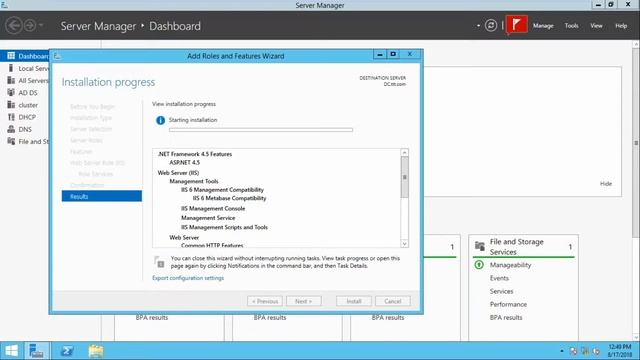Image resolution: width=640 pixels, height=360 pixels.
Task: Open BPA results in File and Storage tile
Action: pyautogui.click(x=506, y=318)
